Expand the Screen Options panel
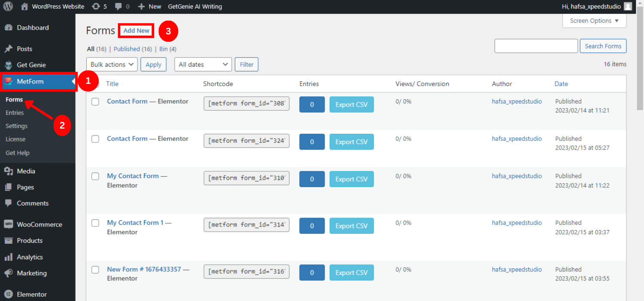Viewport: 644px width, 301px height. tap(594, 21)
